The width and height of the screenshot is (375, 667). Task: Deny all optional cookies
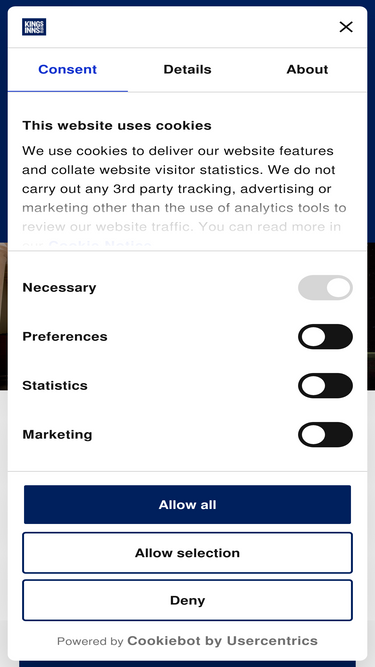click(x=188, y=600)
